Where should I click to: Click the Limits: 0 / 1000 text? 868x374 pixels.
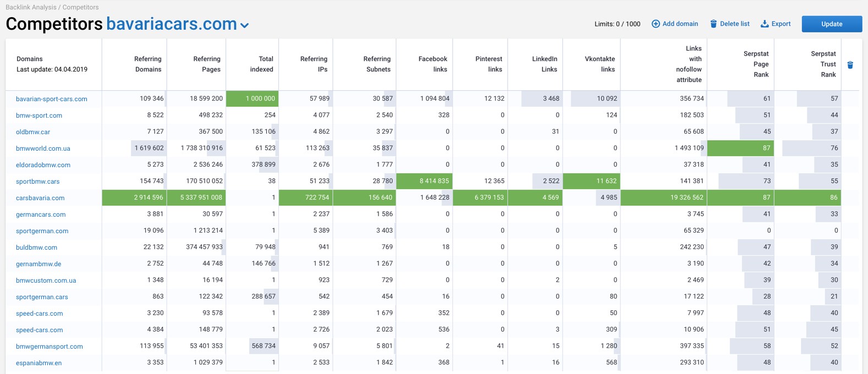(x=617, y=24)
